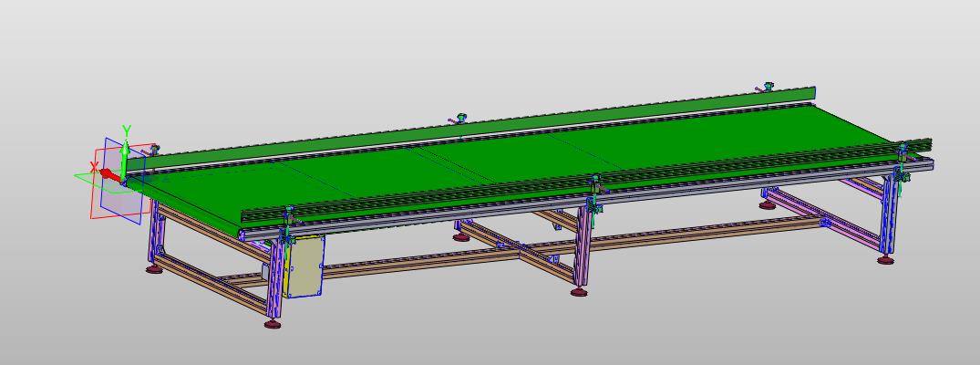Click the green Y axis label
980x365 pixels.
click(126, 130)
